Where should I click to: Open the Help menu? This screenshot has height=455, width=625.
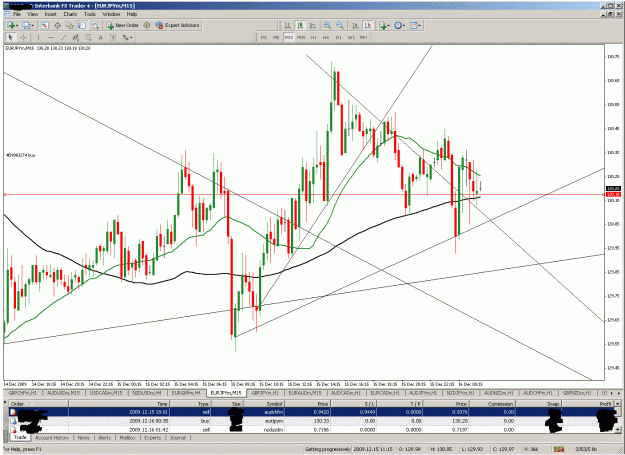tap(132, 14)
